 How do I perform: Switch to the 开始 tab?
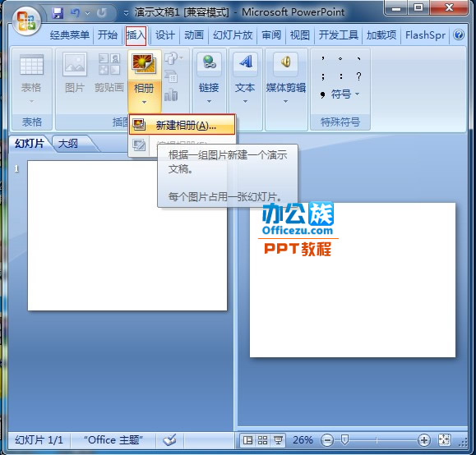pyautogui.click(x=107, y=35)
